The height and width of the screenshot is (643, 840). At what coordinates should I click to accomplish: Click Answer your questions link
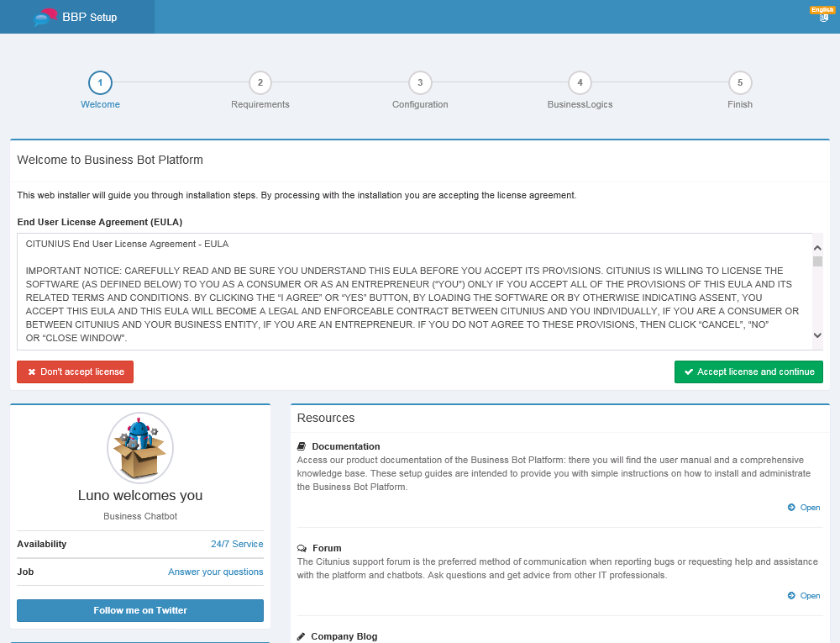click(x=215, y=572)
